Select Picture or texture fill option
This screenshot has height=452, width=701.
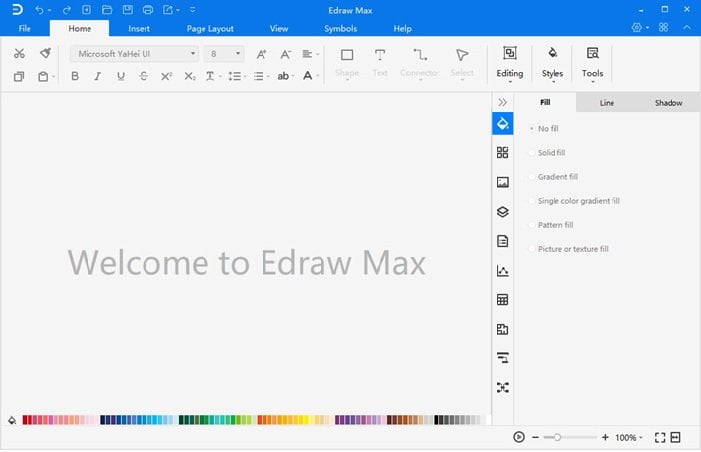coord(532,249)
